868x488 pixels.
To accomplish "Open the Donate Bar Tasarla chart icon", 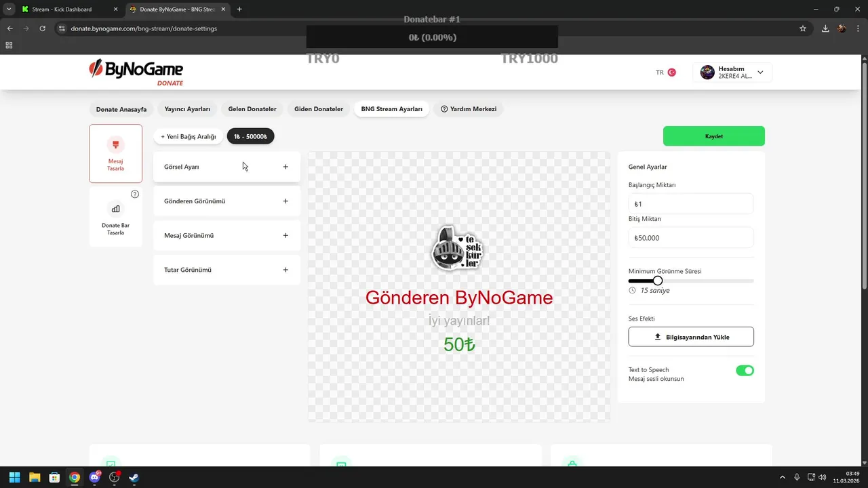I will pyautogui.click(x=115, y=209).
